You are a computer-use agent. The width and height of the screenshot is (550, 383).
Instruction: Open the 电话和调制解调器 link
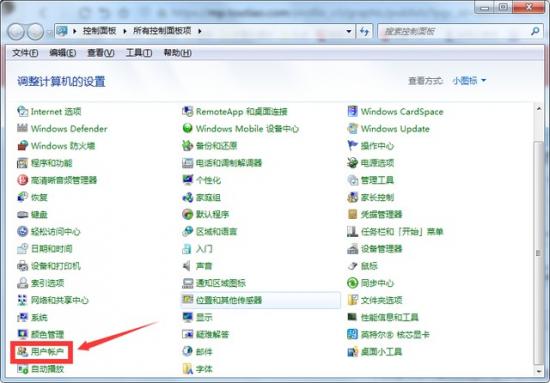tap(229, 163)
